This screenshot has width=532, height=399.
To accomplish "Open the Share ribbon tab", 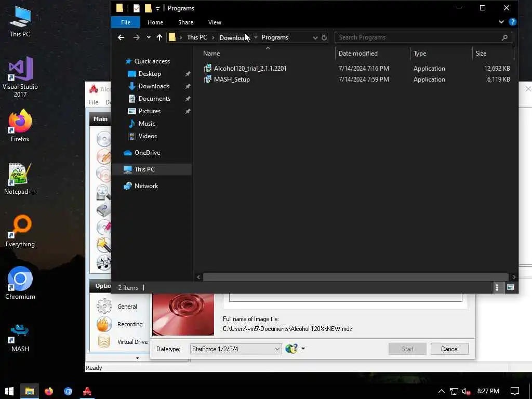I will coord(185,22).
